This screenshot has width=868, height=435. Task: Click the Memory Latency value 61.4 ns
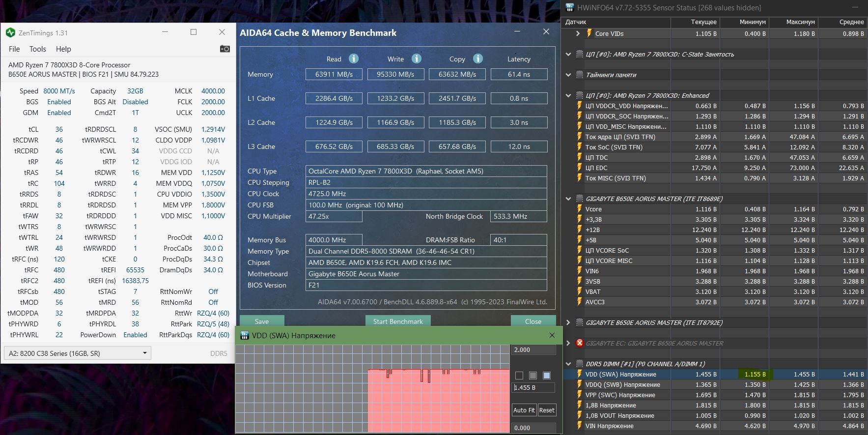519,74
